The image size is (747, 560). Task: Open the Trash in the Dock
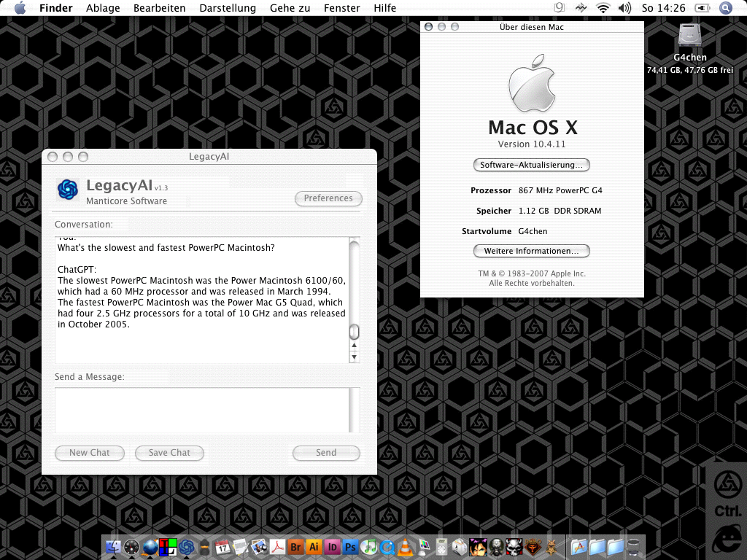coord(634,547)
